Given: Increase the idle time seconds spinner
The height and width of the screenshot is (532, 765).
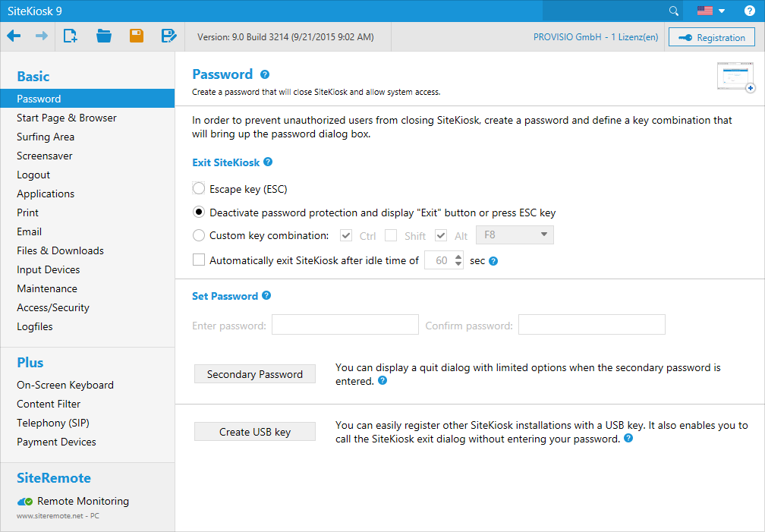Looking at the screenshot, I should pyautogui.click(x=458, y=257).
